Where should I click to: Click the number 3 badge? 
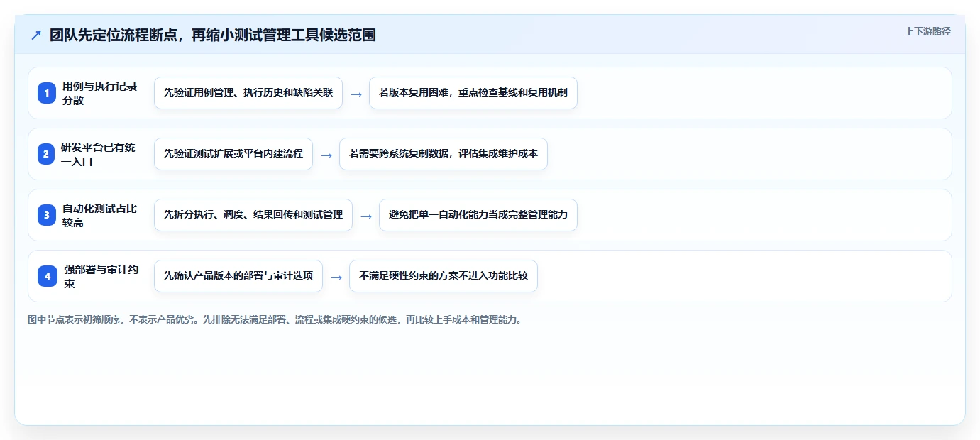[x=47, y=215]
